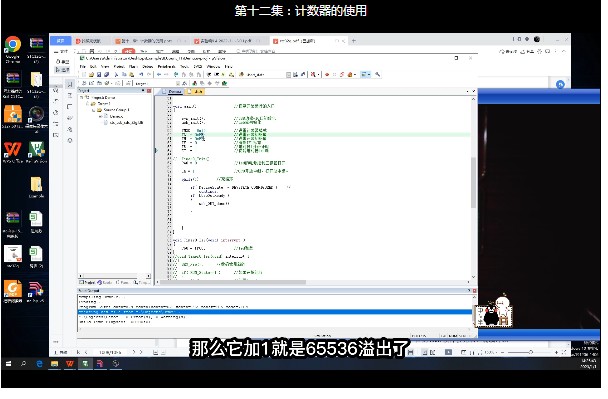Click the Keil Download to flash icon

[x=128, y=83]
